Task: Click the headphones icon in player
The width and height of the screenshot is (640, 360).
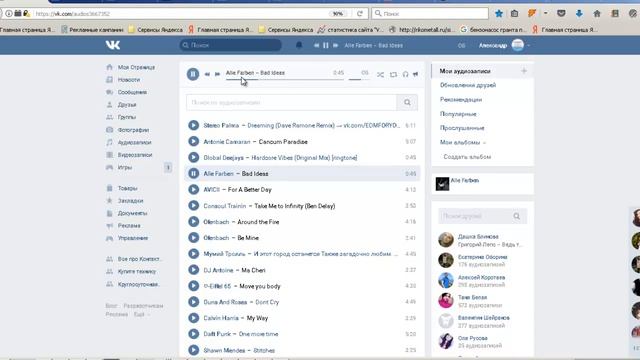Action: [x=405, y=74]
